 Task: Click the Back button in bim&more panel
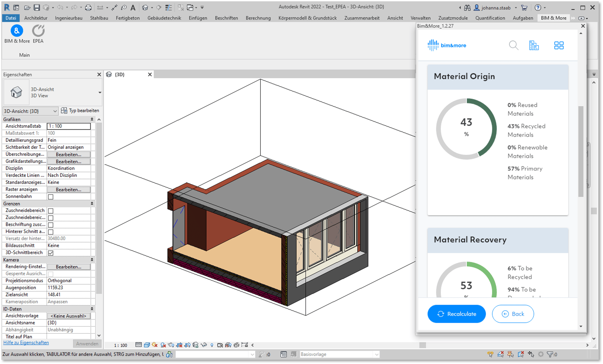click(x=513, y=314)
